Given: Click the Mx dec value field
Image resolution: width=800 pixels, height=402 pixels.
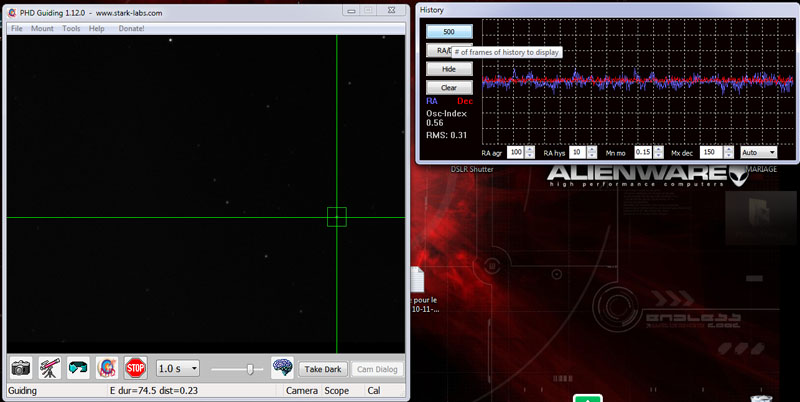Looking at the screenshot, I should click(x=711, y=152).
